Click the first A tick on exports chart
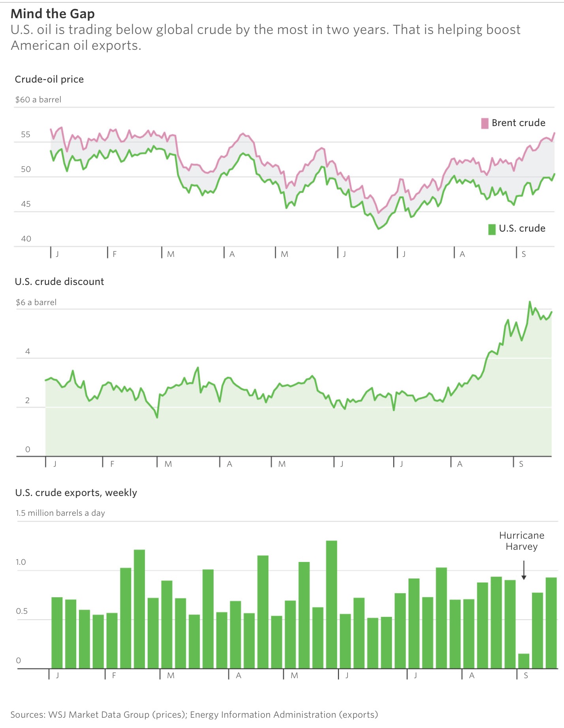The width and height of the screenshot is (564, 728). click(x=238, y=675)
